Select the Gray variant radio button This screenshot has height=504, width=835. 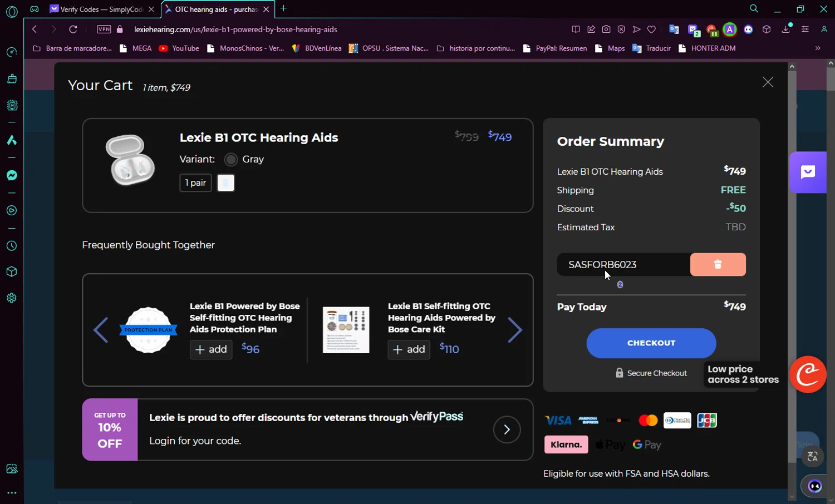230,160
